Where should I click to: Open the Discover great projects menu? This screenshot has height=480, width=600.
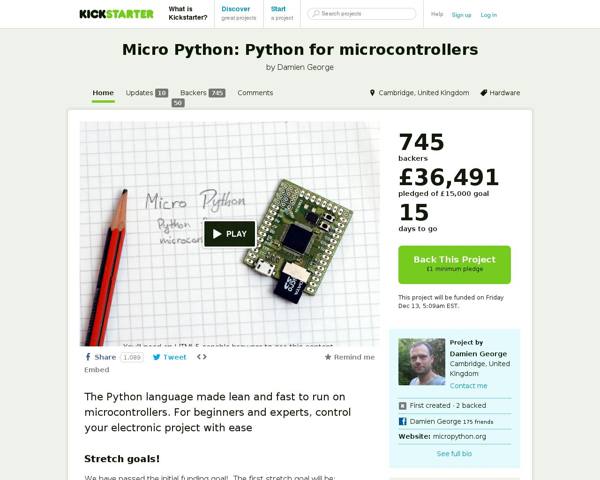point(238,13)
